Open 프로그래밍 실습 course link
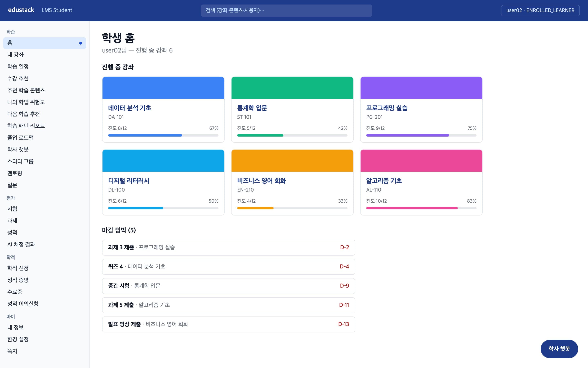Viewport: 588px width, 368px height. click(387, 108)
